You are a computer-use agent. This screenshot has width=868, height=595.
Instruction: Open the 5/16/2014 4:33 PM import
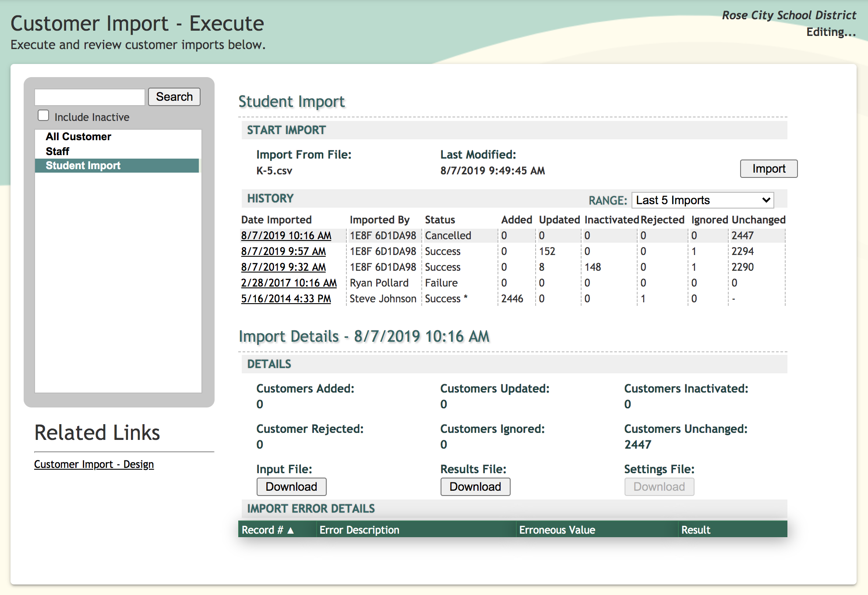(286, 299)
